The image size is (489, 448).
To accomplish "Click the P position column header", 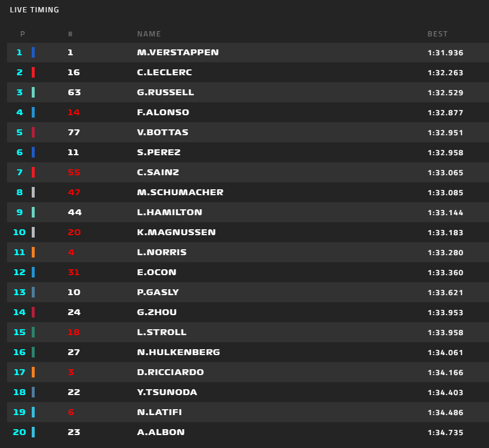I will tap(22, 34).
